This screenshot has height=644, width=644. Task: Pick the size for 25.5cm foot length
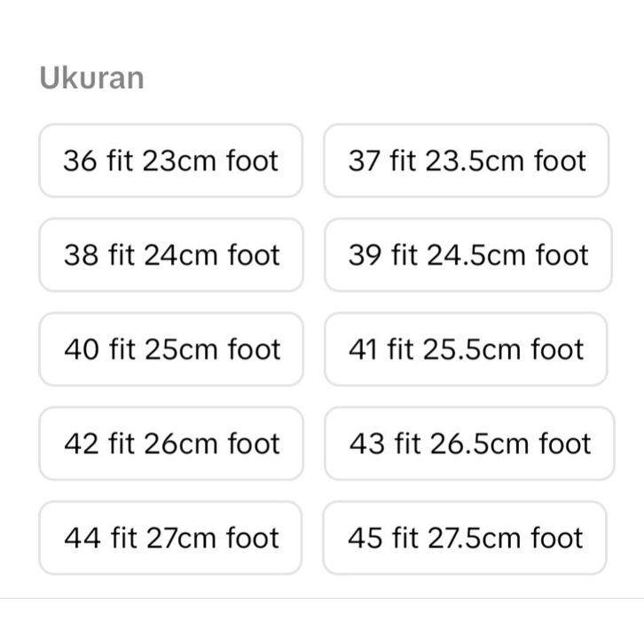coord(466,349)
